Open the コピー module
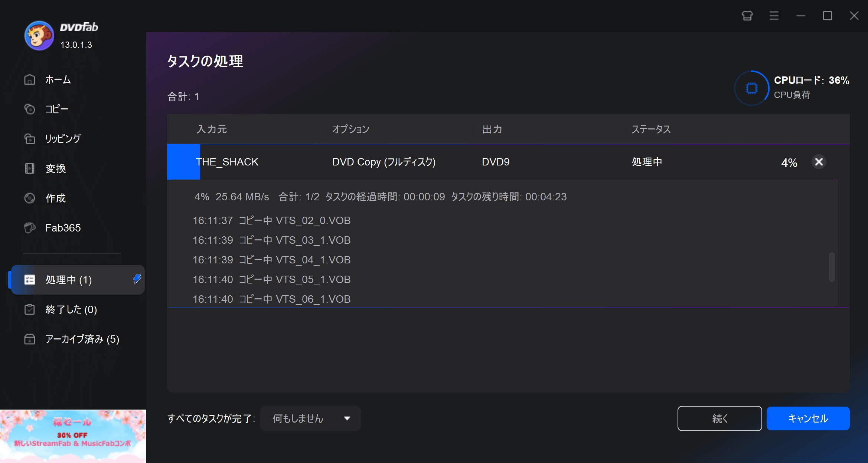 (x=57, y=109)
